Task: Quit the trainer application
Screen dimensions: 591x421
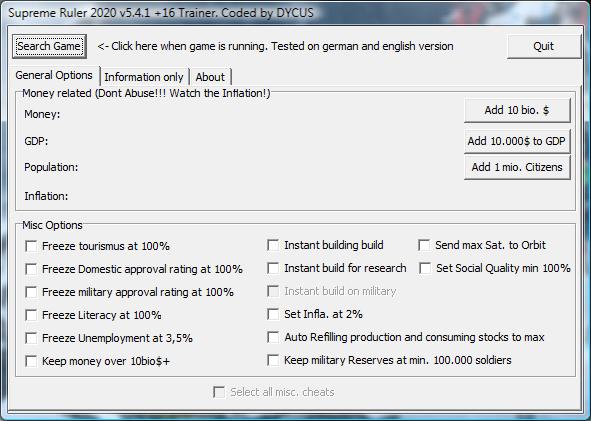Action: point(544,46)
